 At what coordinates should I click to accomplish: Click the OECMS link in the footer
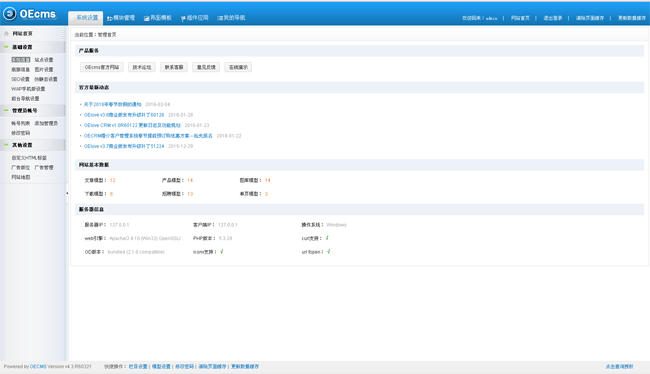click(38, 367)
